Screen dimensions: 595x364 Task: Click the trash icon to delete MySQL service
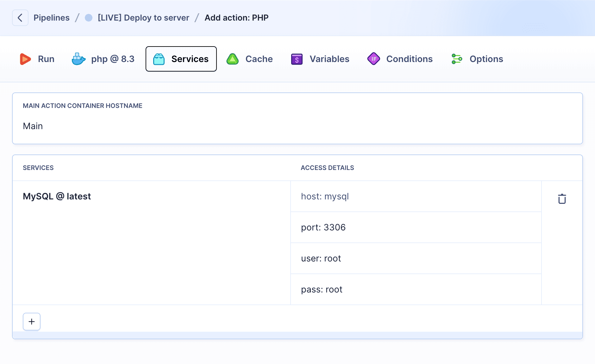coord(561,198)
